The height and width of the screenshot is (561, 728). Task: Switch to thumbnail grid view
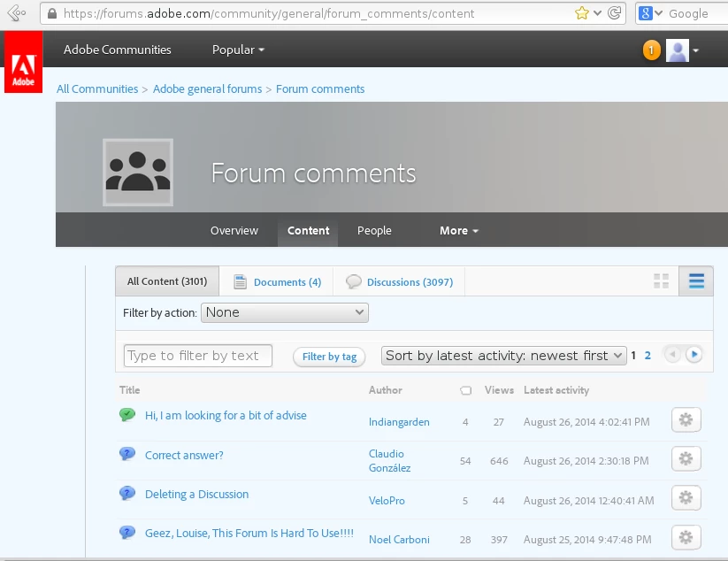coord(661,281)
